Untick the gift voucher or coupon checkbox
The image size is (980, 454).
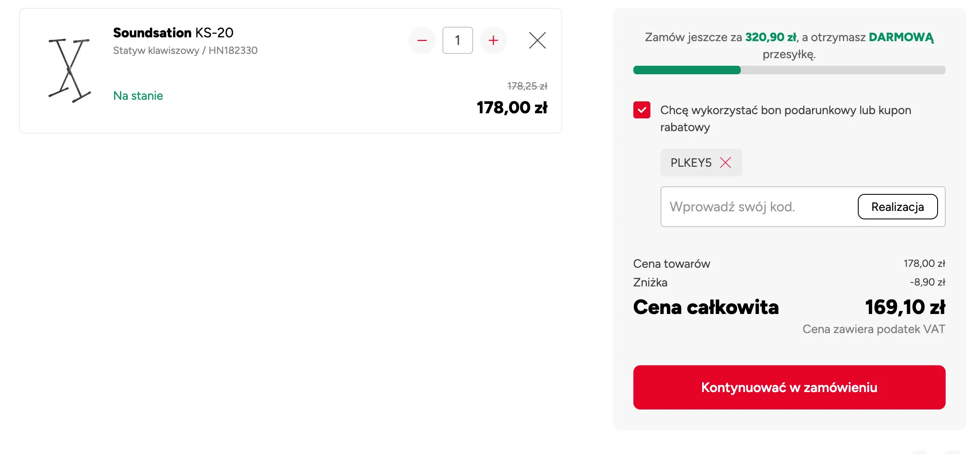coord(641,110)
